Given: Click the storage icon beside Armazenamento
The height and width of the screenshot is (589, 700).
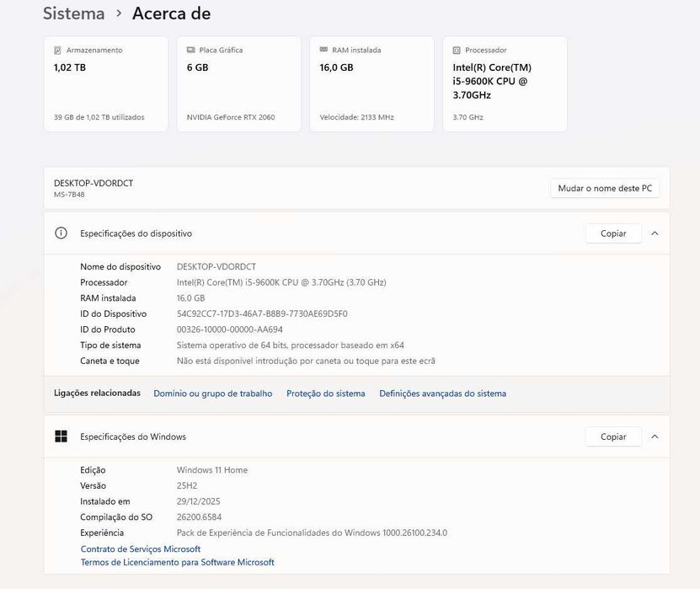Looking at the screenshot, I should [57, 51].
